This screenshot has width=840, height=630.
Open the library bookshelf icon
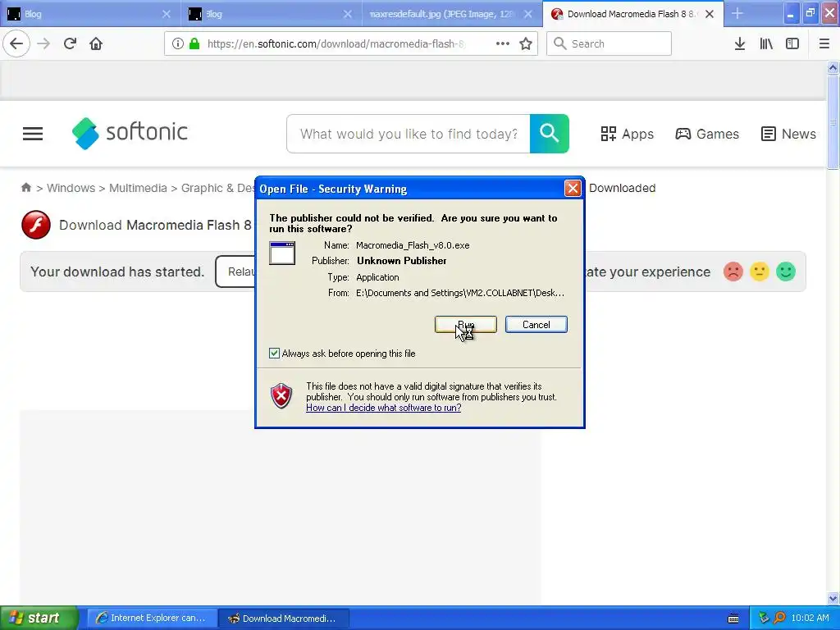click(766, 43)
